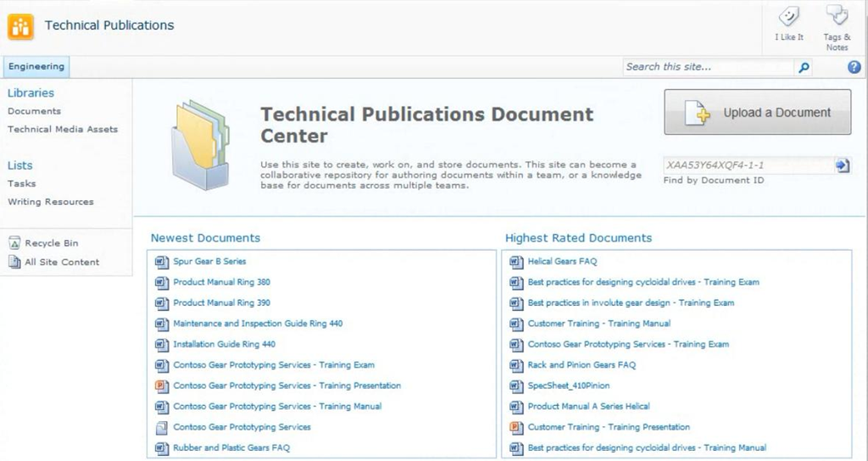868x461 pixels.
Task: Click the Highest Rated Documents heading
Action: 578,238
